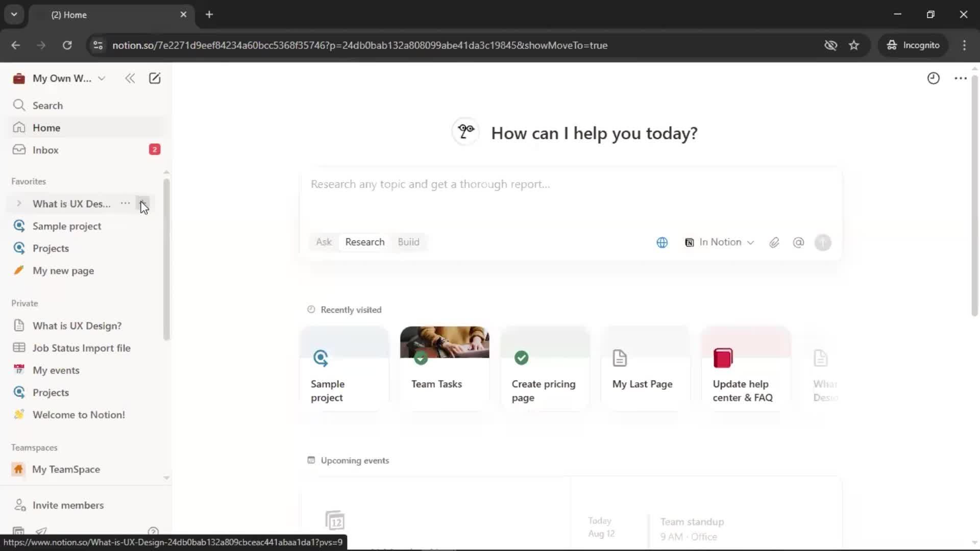Click the Team standup event
The height and width of the screenshot is (551, 980).
(x=692, y=529)
